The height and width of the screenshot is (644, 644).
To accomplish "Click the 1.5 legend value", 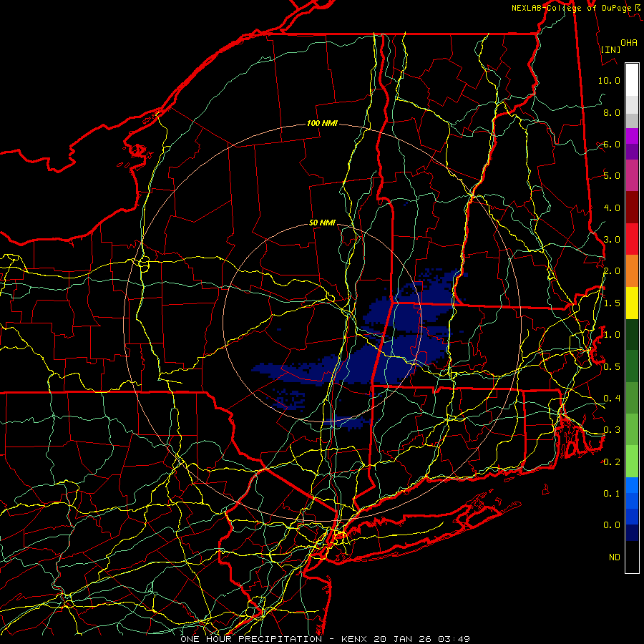I will pyautogui.click(x=612, y=303).
